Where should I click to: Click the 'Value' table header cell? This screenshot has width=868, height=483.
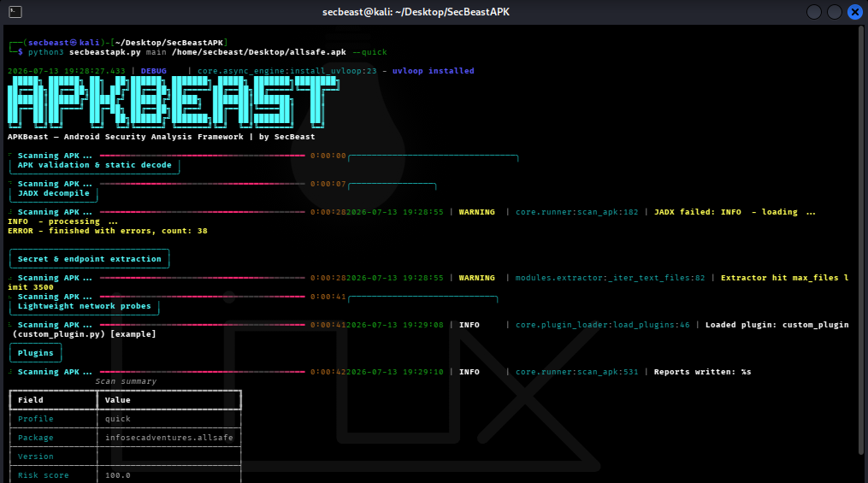(169, 400)
